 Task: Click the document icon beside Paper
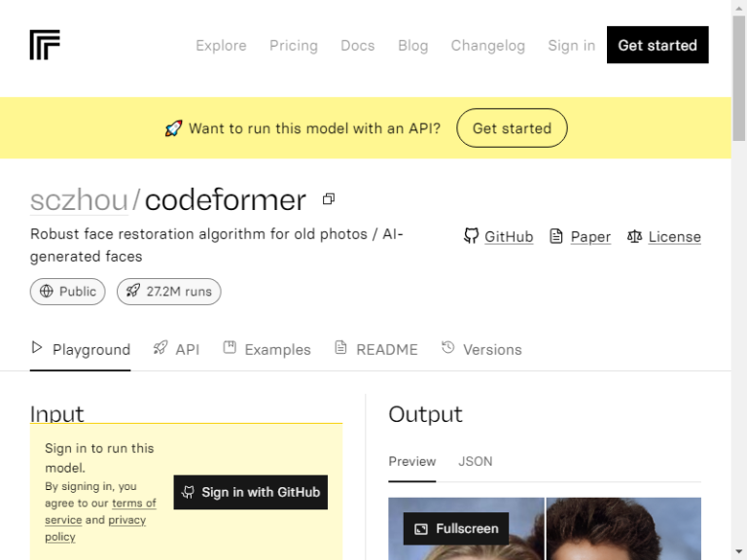[x=556, y=236]
